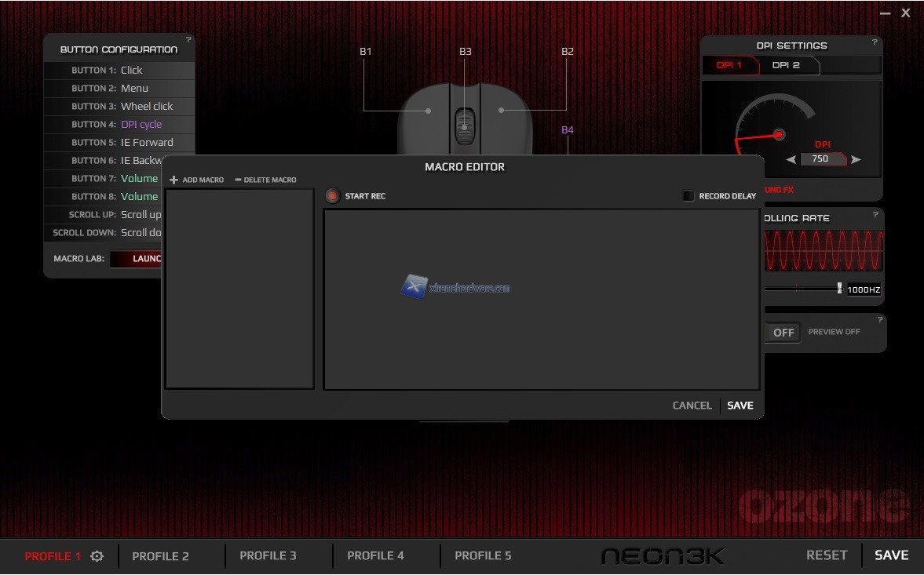Click the red Start Rec record icon
This screenshot has width=924, height=575.
pyautogui.click(x=333, y=196)
